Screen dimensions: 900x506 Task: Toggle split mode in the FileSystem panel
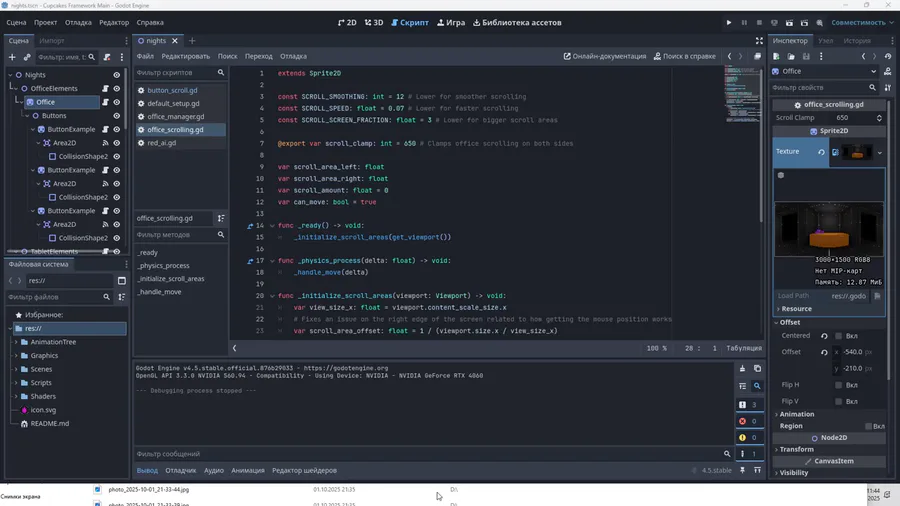(122, 281)
